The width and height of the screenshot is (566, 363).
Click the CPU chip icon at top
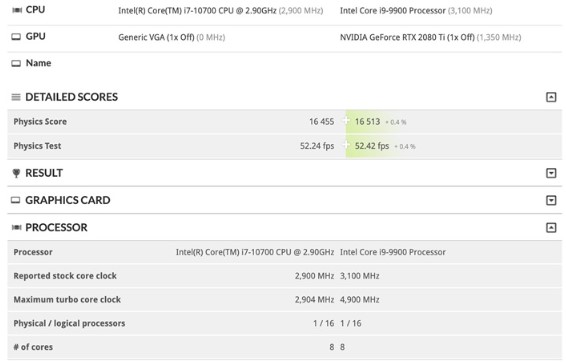(x=17, y=10)
